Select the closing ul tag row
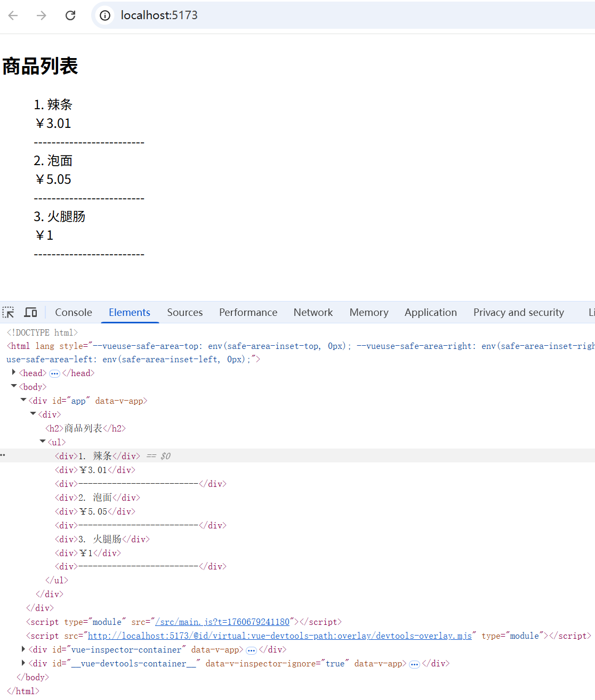Viewport: 595px width, 700px height. pyautogui.click(x=57, y=580)
